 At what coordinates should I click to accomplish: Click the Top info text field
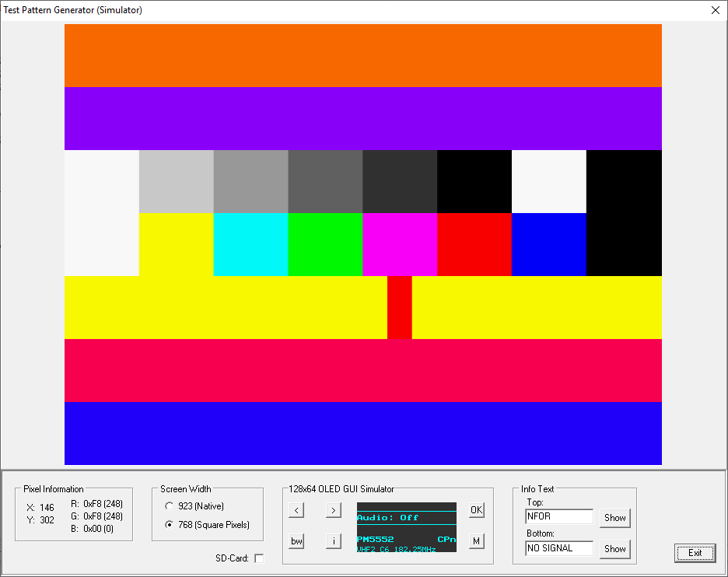[559, 517]
